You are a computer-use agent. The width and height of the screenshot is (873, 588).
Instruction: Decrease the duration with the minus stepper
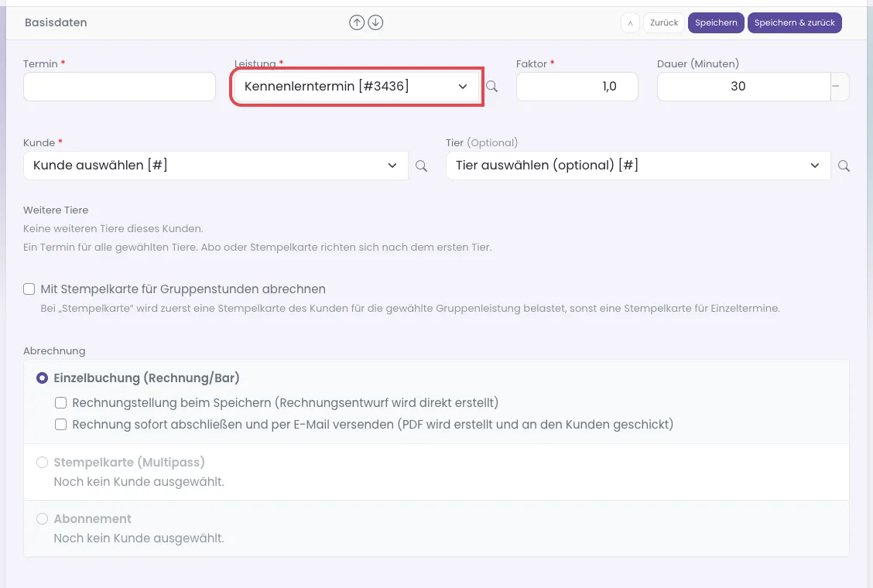836,87
